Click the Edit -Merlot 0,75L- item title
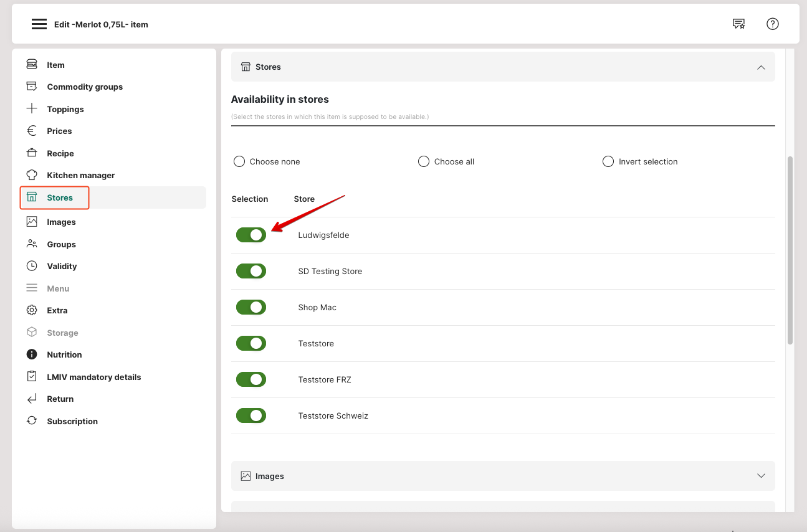The height and width of the screenshot is (532, 807). coord(101,24)
